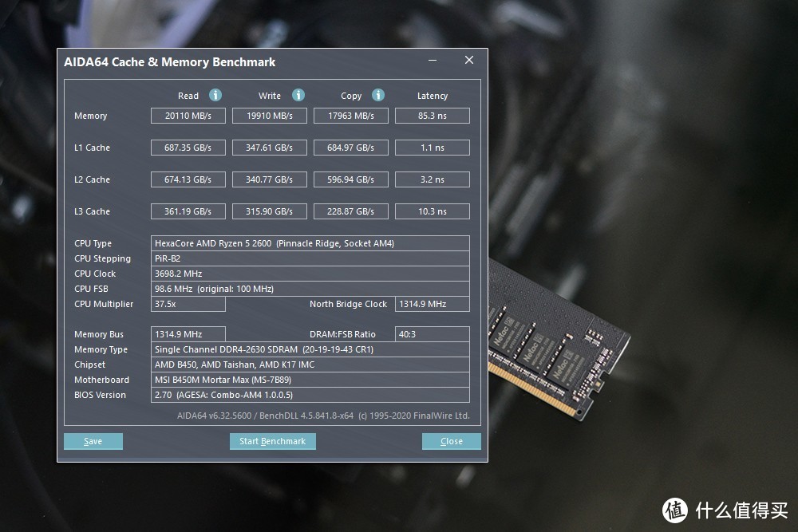Click the DRAM:FSB Ratio value 40:3
The image size is (798, 532).
pos(433,334)
